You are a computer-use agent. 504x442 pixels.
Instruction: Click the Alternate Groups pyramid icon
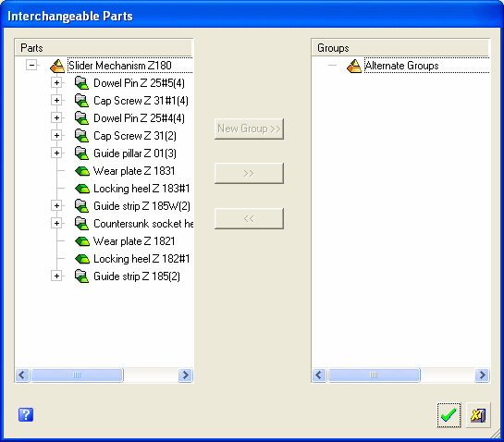tap(354, 66)
